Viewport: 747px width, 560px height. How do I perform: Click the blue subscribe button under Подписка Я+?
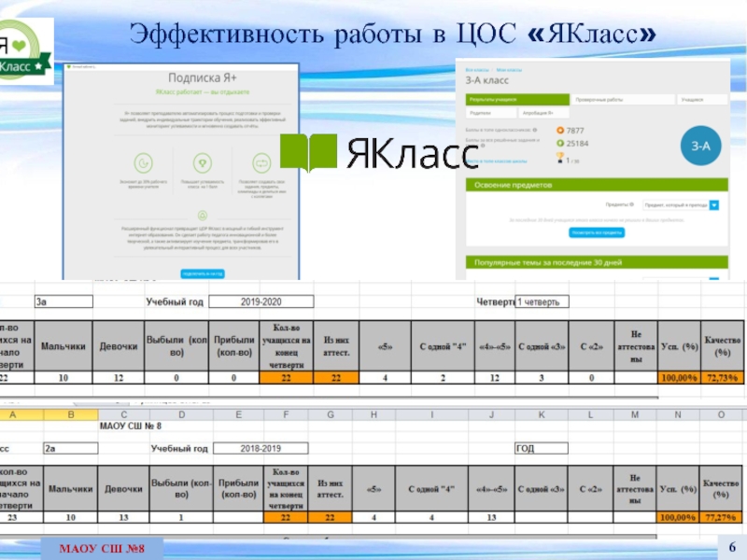click(x=203, y=273)
